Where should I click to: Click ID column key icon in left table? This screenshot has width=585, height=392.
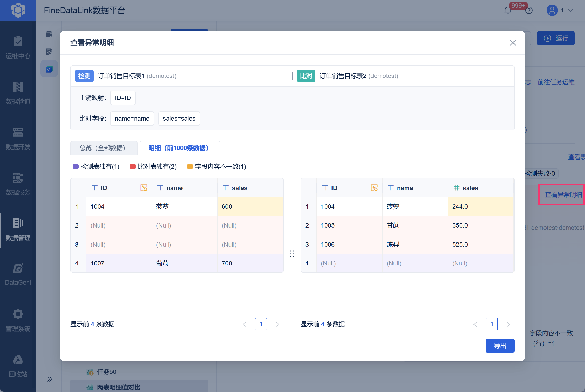point(144,188)
